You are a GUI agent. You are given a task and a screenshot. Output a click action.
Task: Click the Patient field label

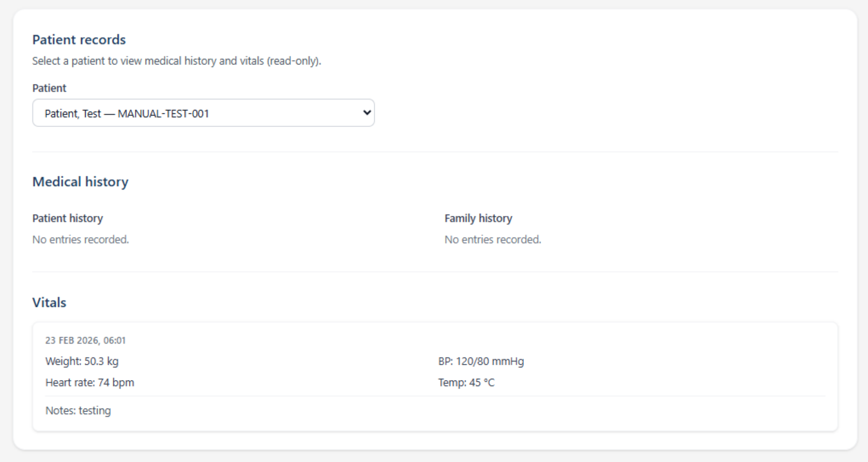pos(49,88)
